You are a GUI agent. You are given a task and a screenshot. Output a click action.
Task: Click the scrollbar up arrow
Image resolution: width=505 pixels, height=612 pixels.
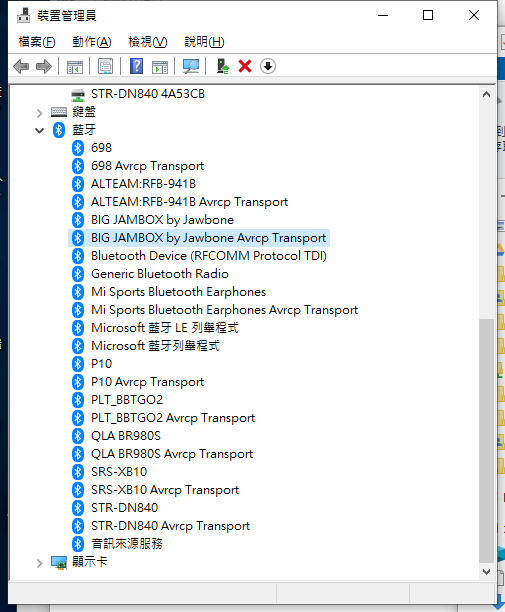tap(486, 94)
